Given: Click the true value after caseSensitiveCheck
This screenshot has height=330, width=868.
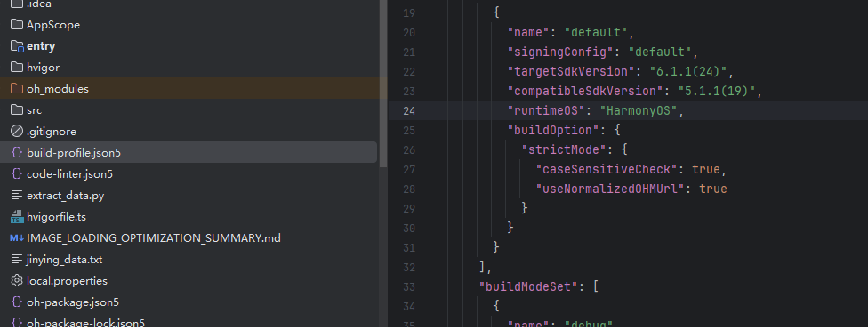Looking at the screenshot, I should [x=706, y=169].
